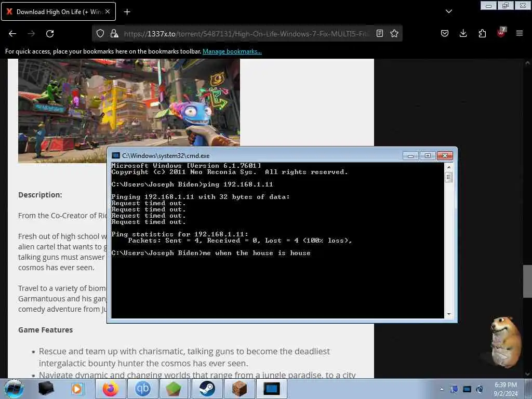
Task: Open the Windows Start orb
Action: (x=14, y=389)
